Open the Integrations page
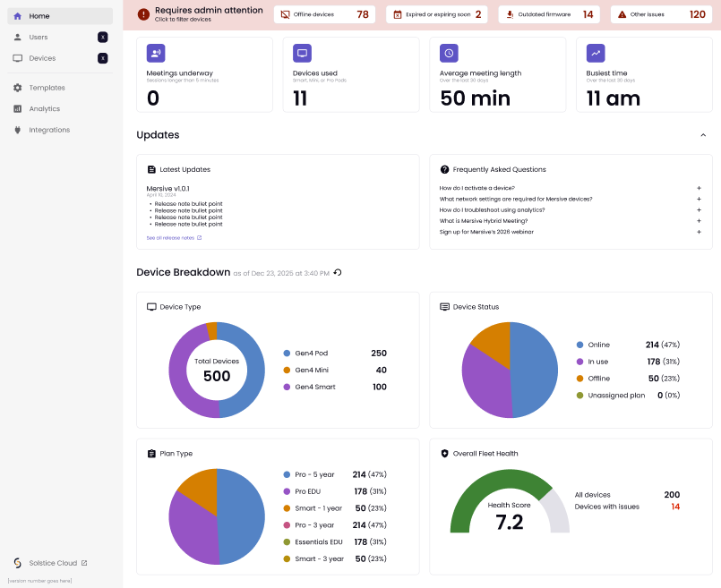The image size is (721, 588). coord(60,130)
